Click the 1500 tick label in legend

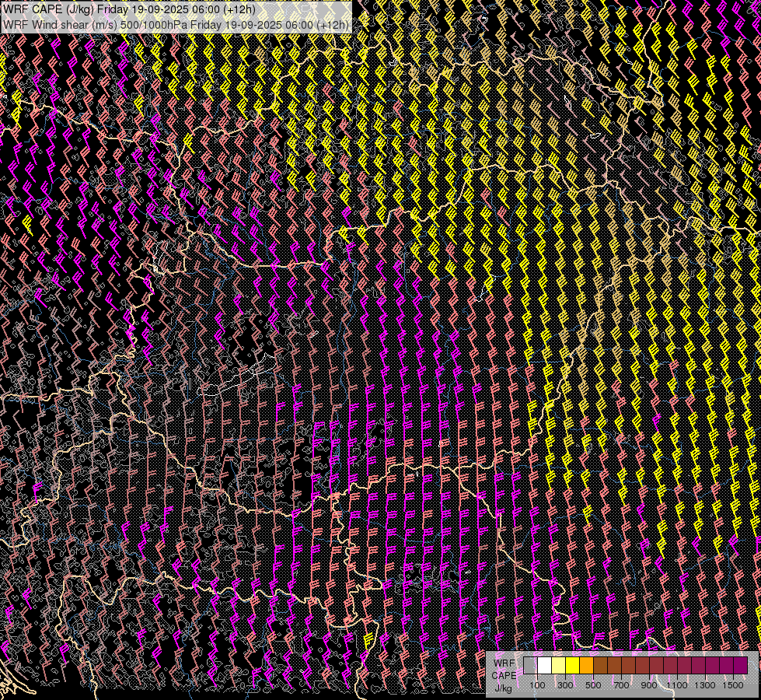(x=733, y=684)
